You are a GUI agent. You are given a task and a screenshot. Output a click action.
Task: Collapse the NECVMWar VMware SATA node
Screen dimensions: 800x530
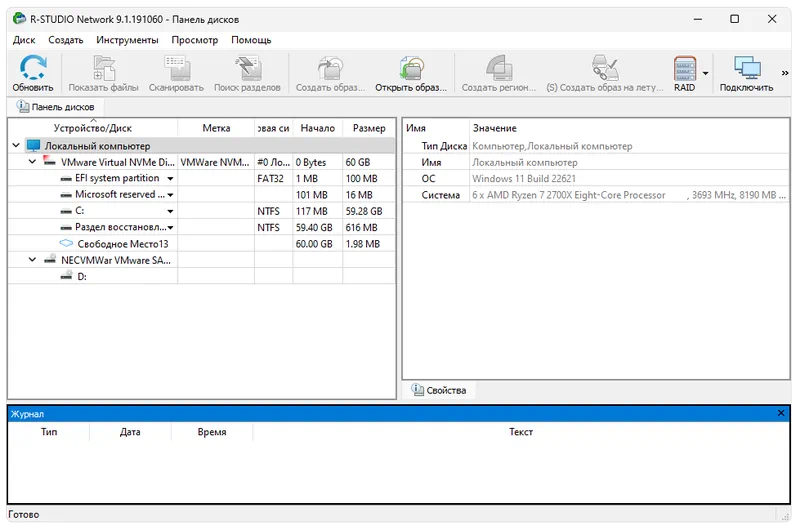[32, 260]
